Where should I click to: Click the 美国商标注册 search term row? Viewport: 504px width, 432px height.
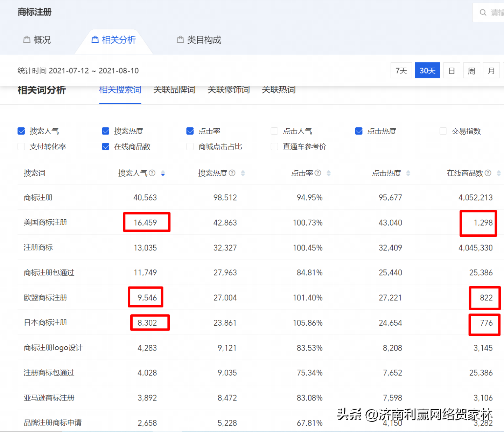45,222
